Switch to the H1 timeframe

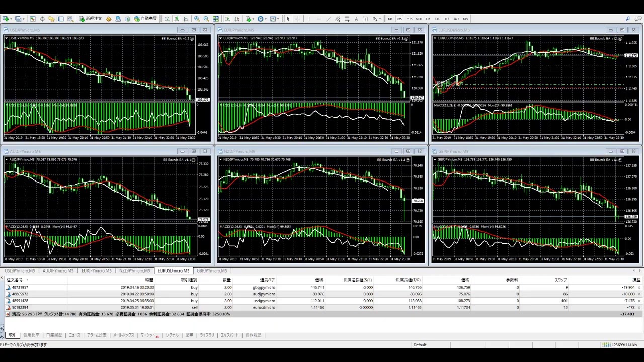[x=428, y=19]
